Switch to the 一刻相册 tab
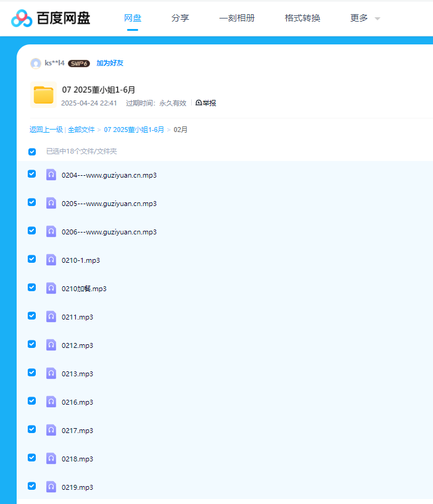The height and width of the screenshot is (504, 433). [x=237, y=19]
